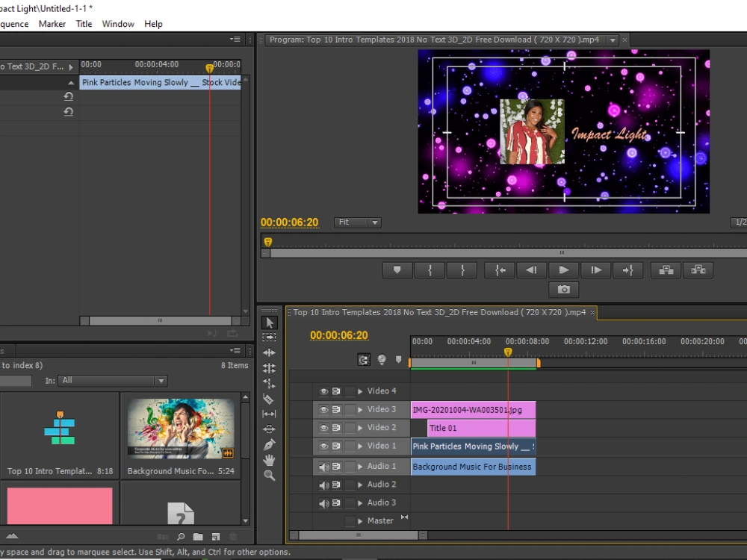This screenshot has height=560, width=747.
Task: Toggle Video 4 track eye visibility
Action: [x=324, y=391]
